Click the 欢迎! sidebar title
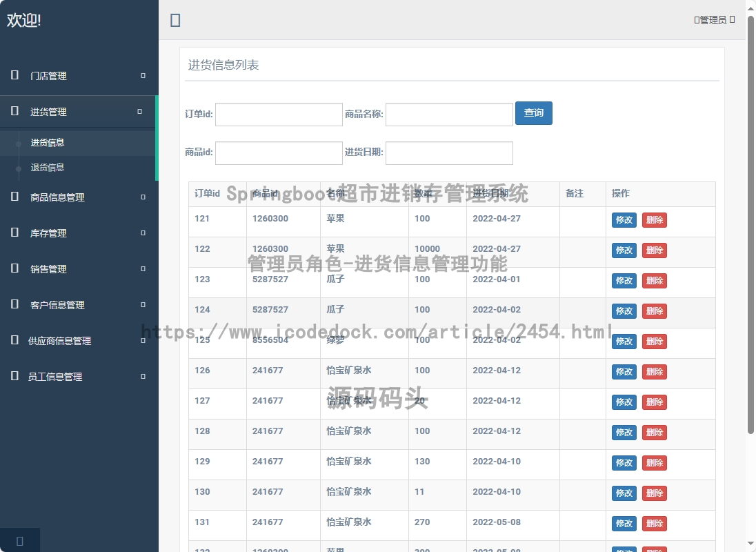756x552 pixels. [23, 20]
